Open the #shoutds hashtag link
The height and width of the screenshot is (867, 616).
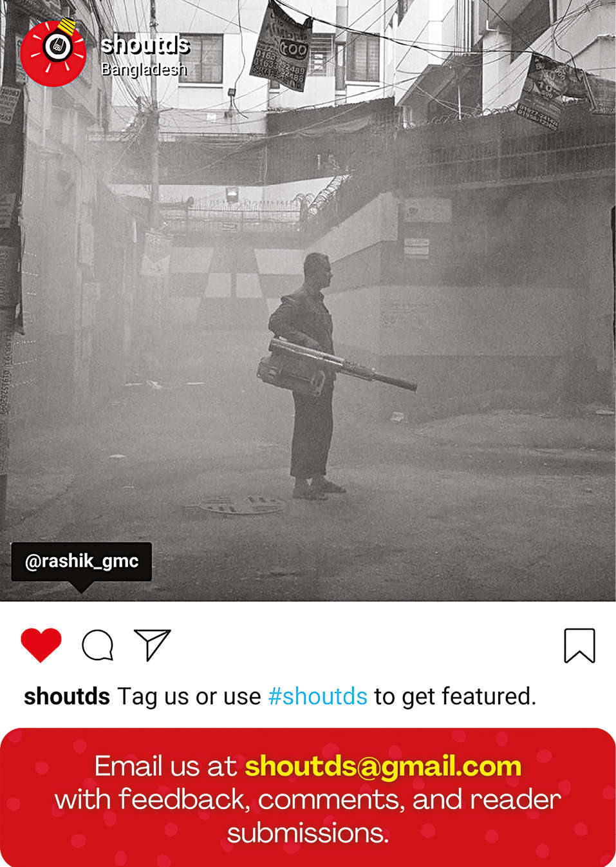tap(317, 696)
